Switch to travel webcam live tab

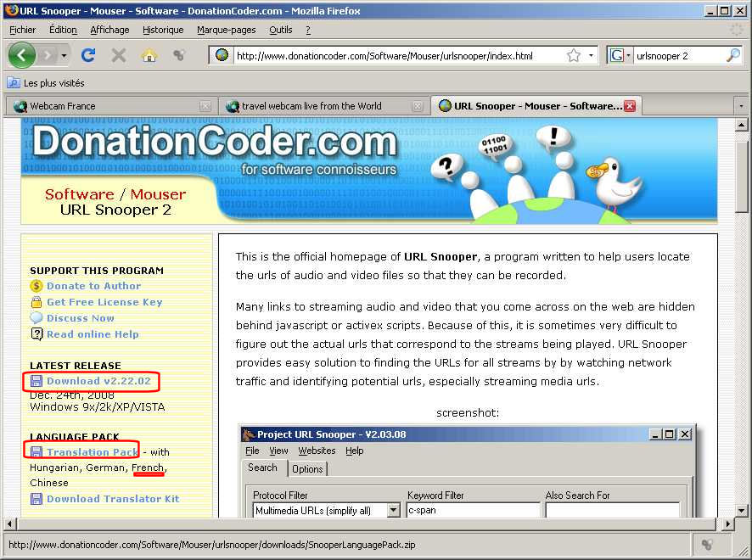[x=323, y=106]
